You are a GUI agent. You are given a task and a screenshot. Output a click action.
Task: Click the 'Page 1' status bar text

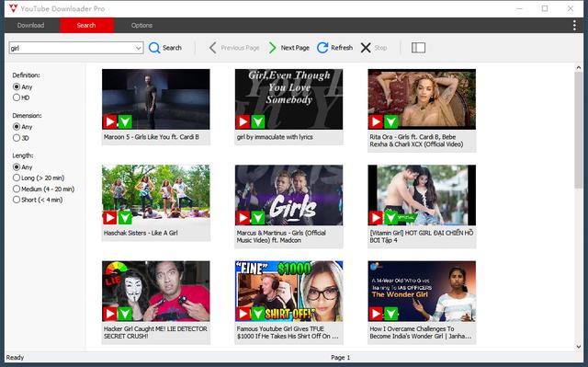[x=341, y=358]
